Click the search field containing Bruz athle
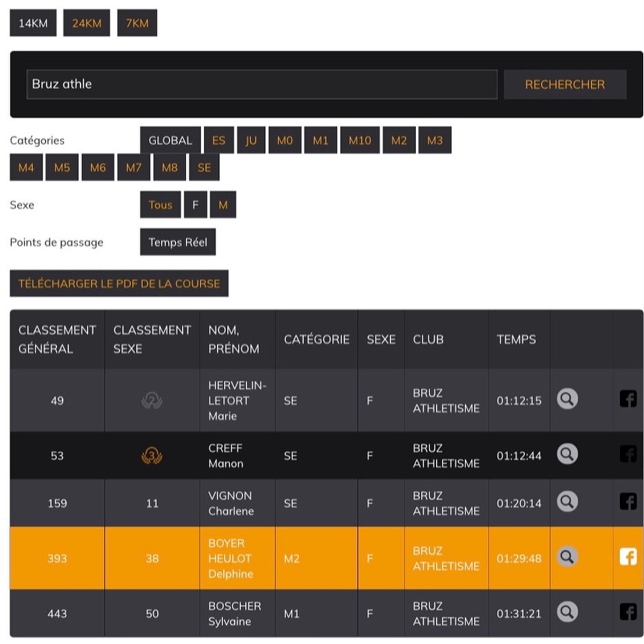This screenshot has width=644, height=644. 262,84
